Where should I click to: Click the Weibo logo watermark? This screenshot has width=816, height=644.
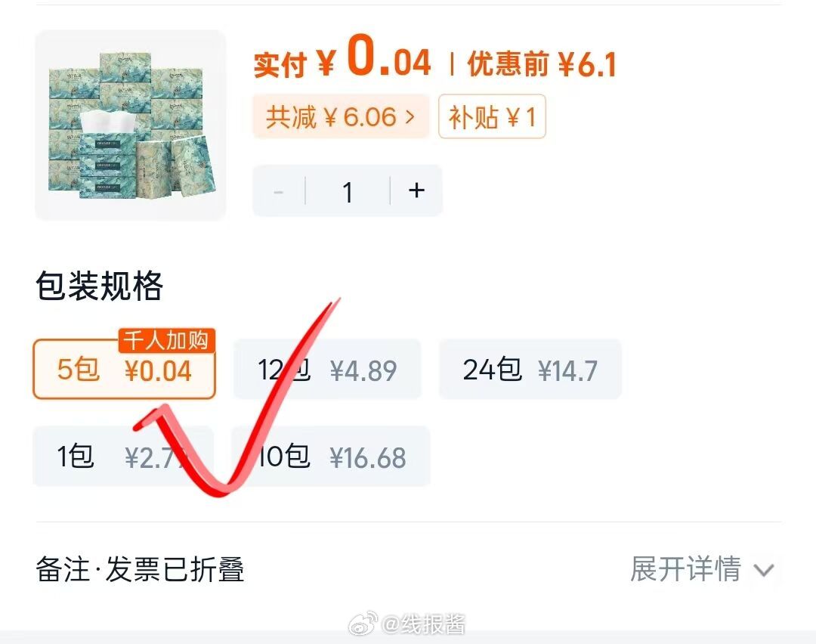pos(363,623)
